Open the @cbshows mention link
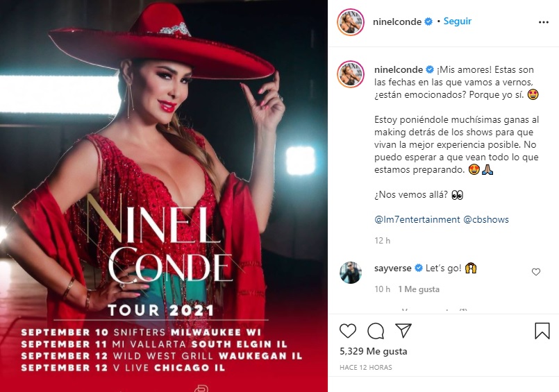559x392 pixels. (486, 219)
